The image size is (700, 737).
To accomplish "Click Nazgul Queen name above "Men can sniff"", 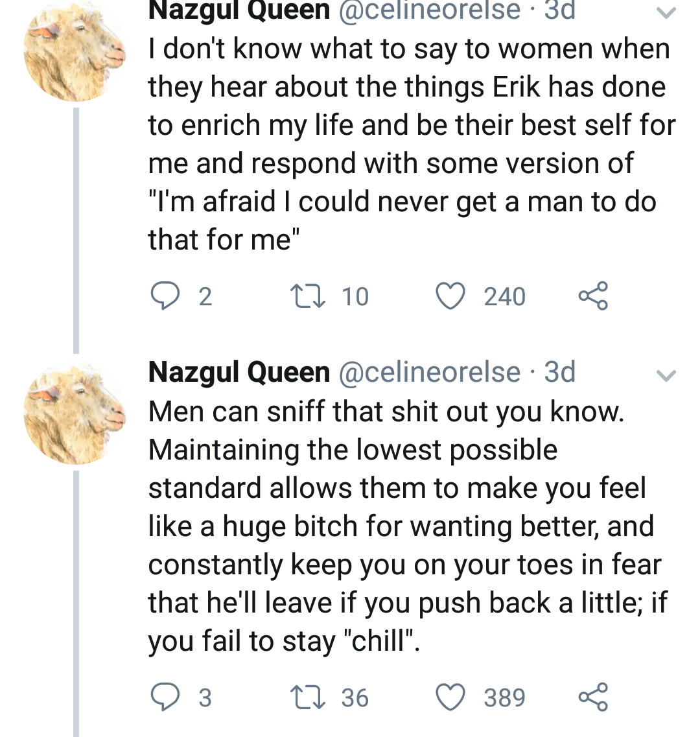I will click(239, 372).
